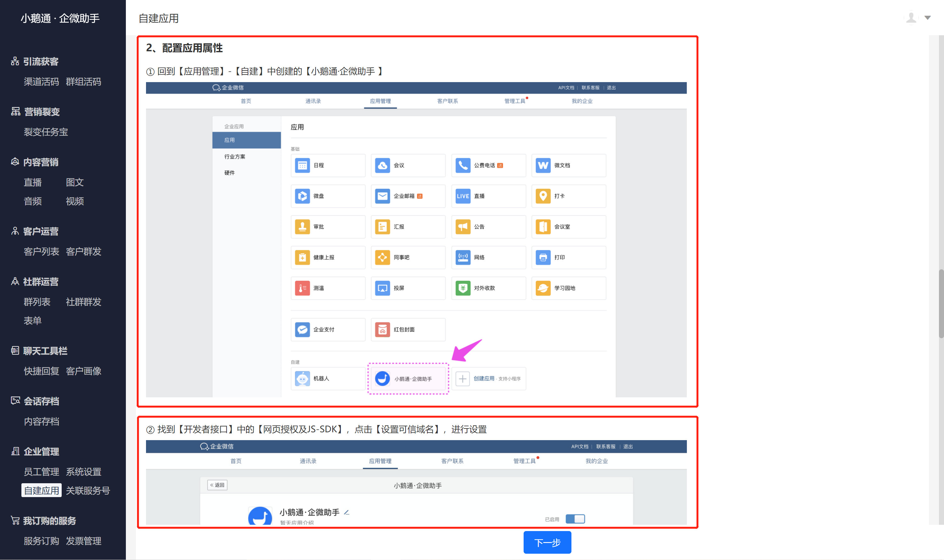Select the highlighted 自建应用 sidebar item

tap(42, 490)
